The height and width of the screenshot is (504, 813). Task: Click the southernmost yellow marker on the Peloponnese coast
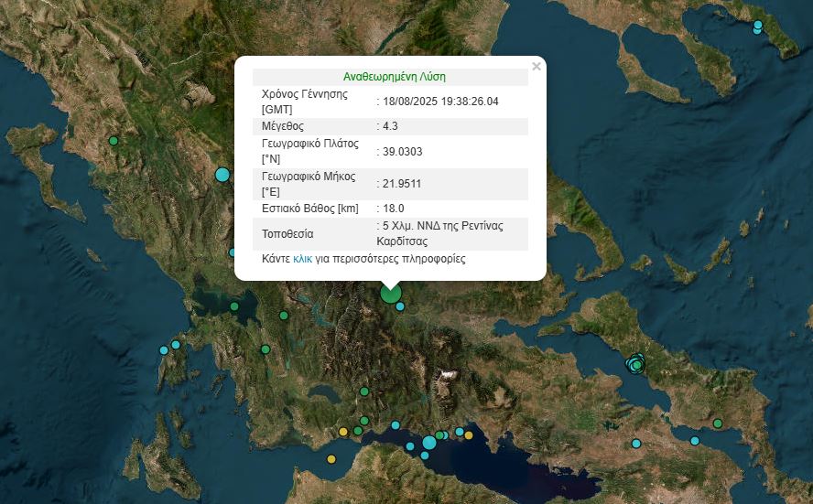coord(331,459)
